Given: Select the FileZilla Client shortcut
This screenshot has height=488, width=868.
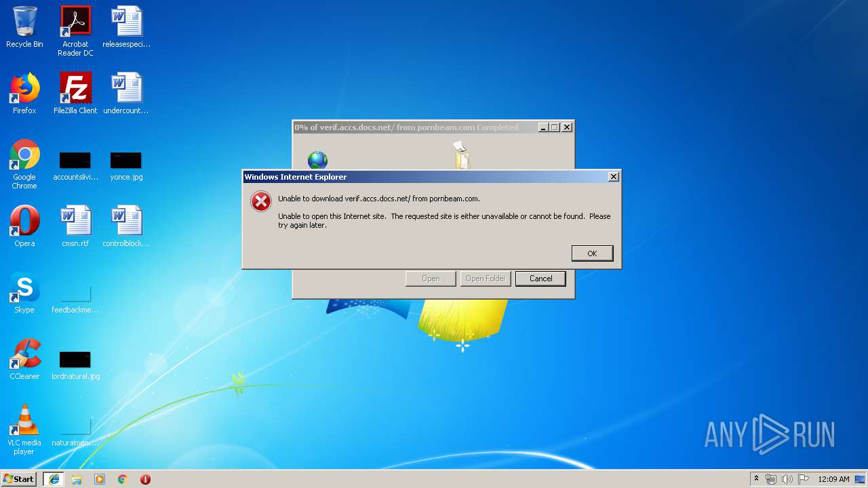Looking at the screenshot, I should pos(75,94).
